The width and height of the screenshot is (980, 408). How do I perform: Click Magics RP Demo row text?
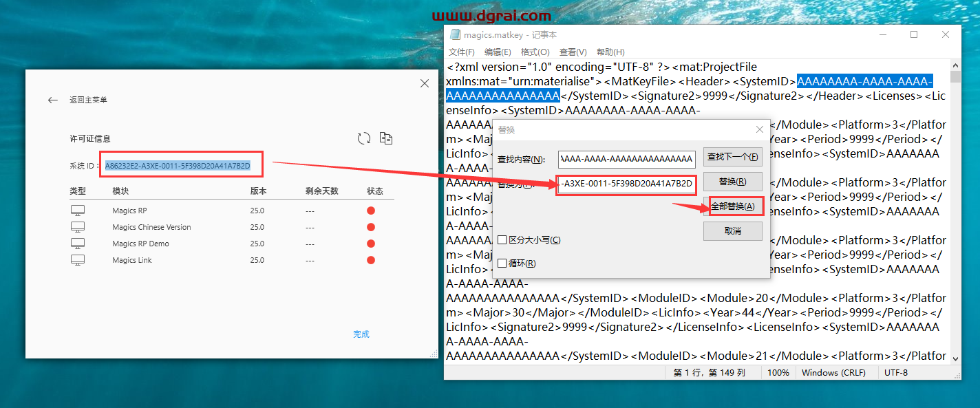point(140,244)
